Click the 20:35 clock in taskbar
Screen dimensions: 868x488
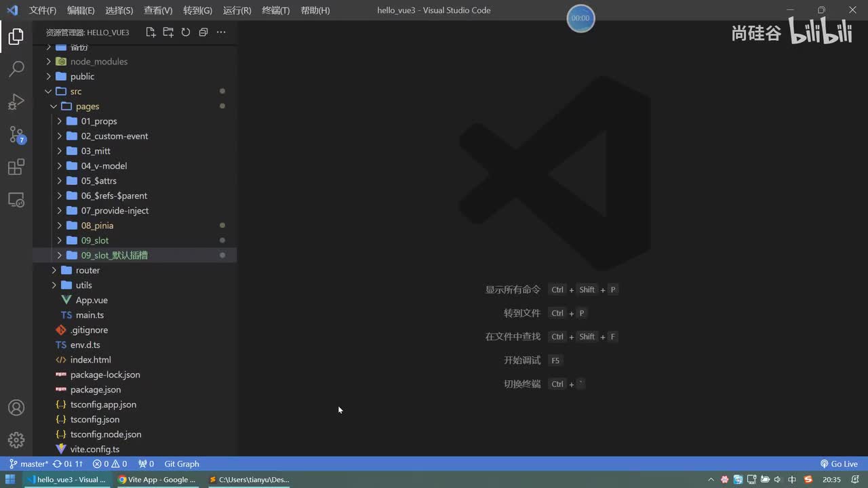pyautogui.click(x=832, y=479)
